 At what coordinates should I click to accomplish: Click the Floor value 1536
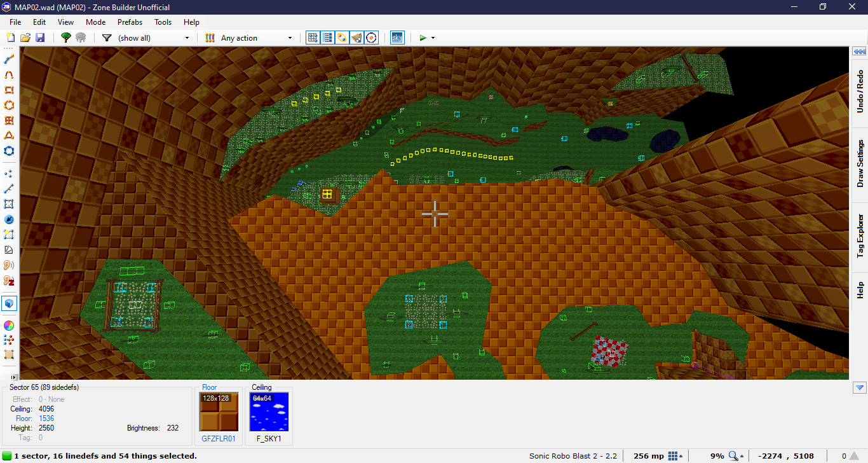click(x=46, y=418)
